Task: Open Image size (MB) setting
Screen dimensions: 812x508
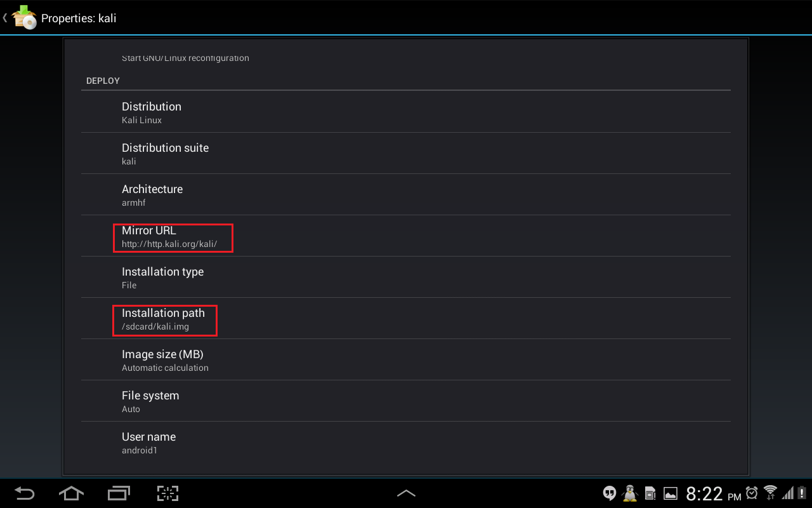Action: coord(406,360)
